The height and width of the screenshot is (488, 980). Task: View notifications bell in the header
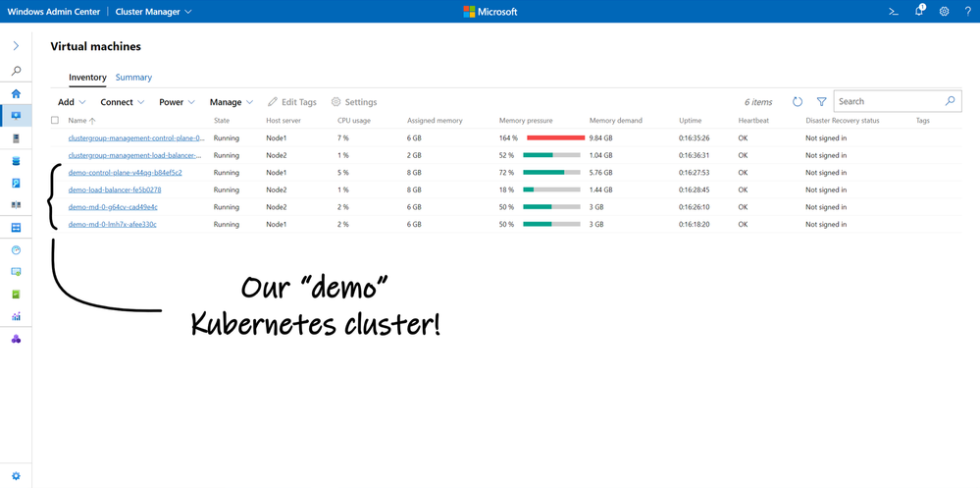tap(919, 11)
